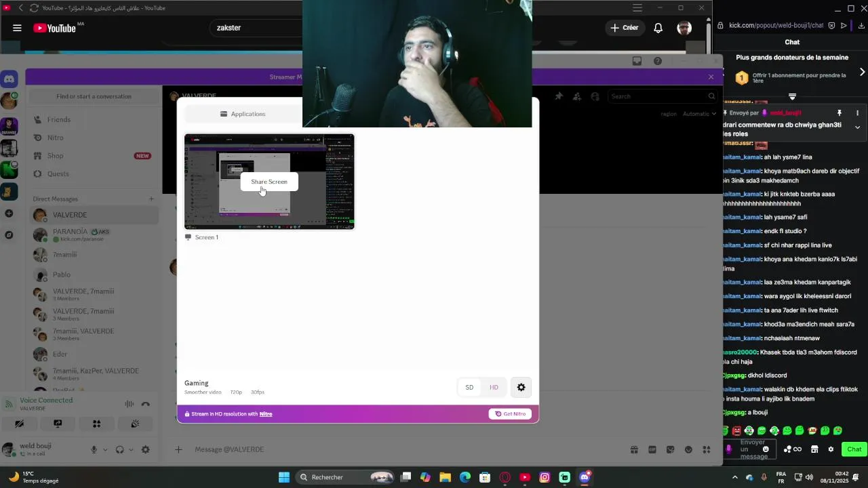Click the YouTube Créer button
The image size is (868, 488).
(625, 28)
